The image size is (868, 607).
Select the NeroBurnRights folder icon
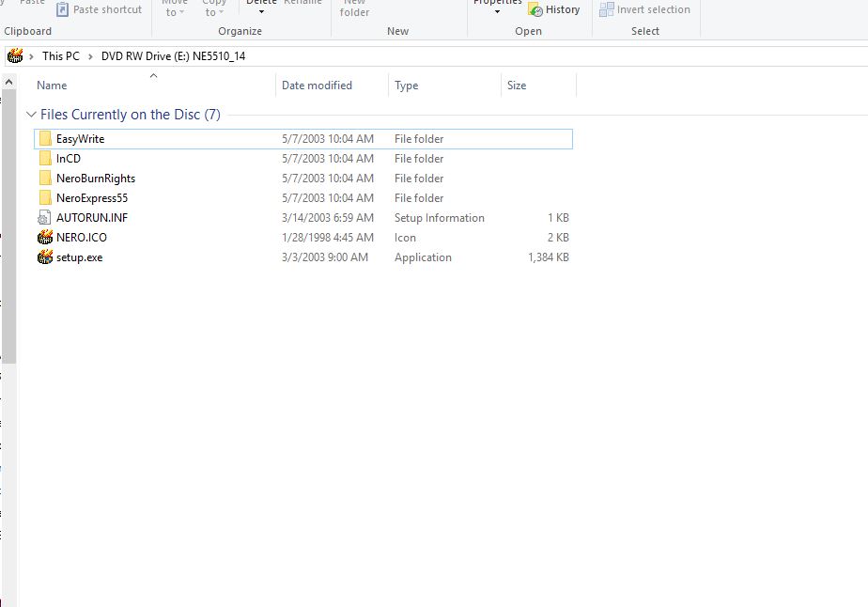pyautogui.click(x=45, y=179)
